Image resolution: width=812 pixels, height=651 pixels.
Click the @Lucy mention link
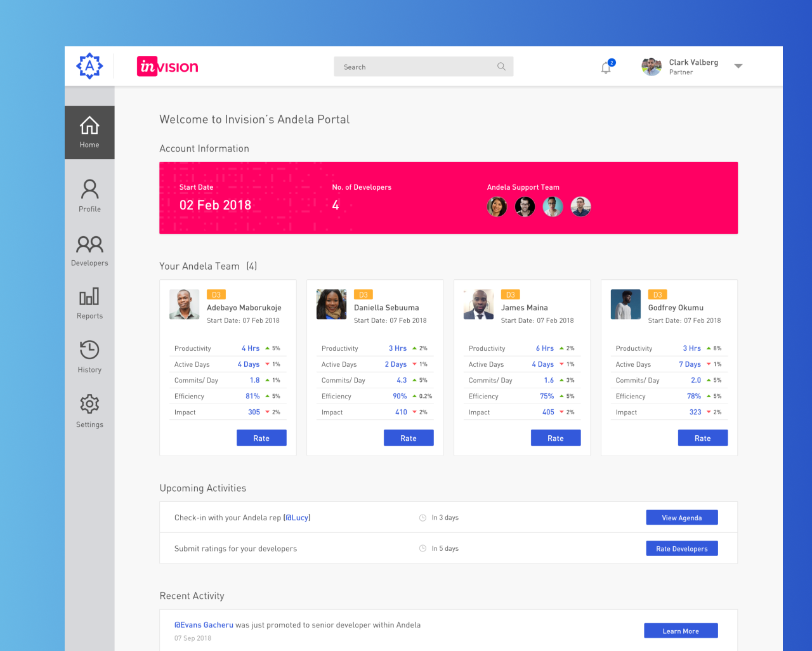coord(297,518)
